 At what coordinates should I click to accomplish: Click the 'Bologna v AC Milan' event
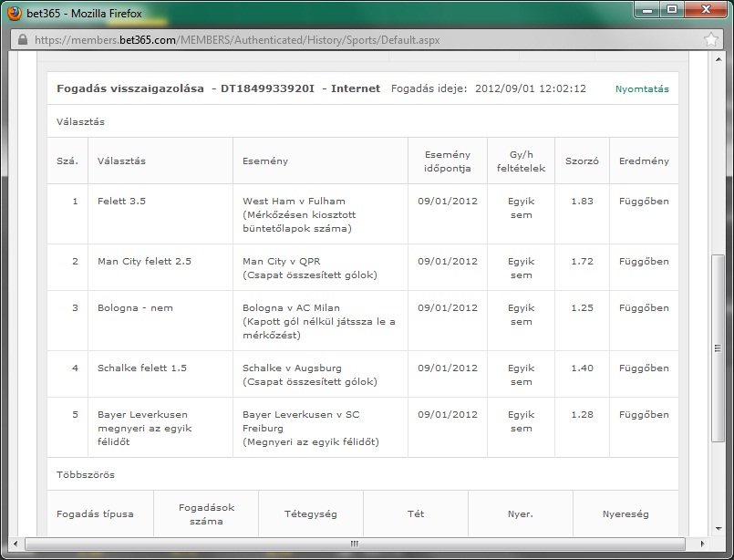click(291, 307)
